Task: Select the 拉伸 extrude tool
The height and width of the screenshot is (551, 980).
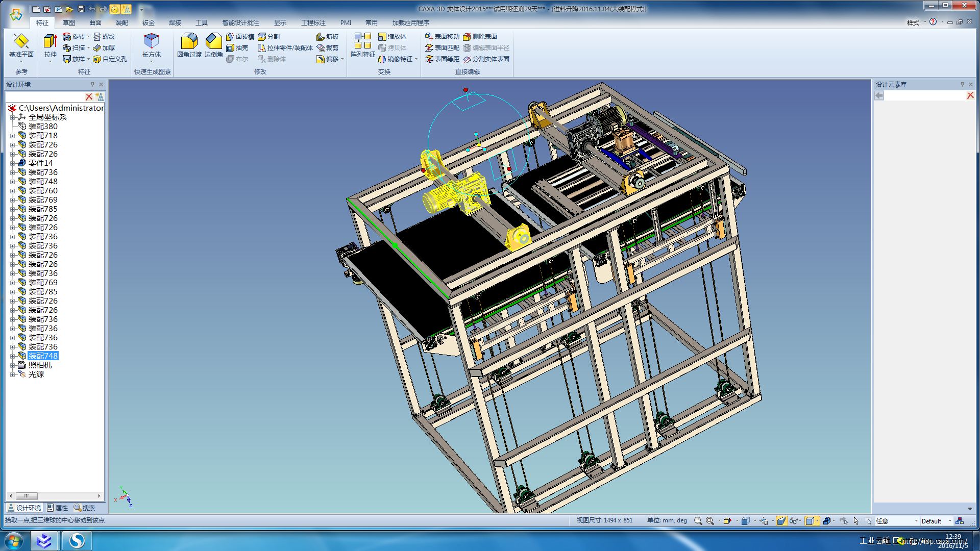Action: [x=50, y=41]
